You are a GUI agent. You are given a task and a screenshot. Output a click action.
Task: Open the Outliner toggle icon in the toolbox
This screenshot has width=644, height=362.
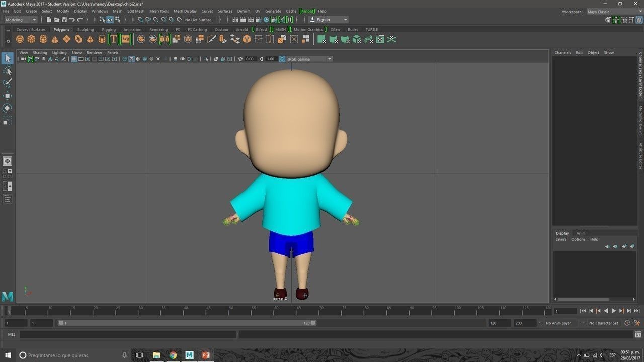[7, 199]
